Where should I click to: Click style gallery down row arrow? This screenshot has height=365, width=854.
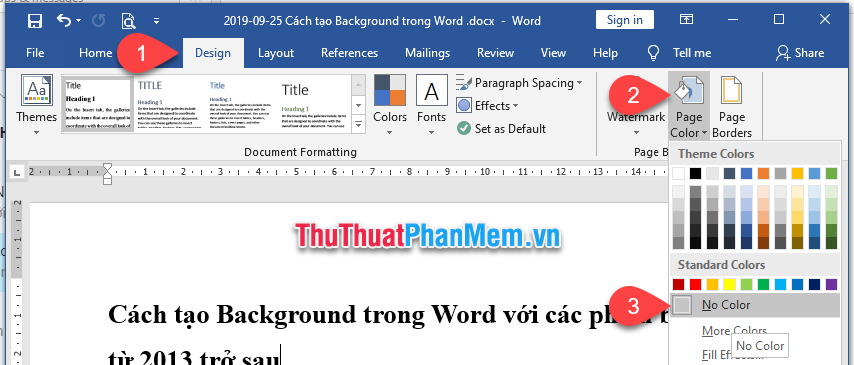click(x=358, y=105)
